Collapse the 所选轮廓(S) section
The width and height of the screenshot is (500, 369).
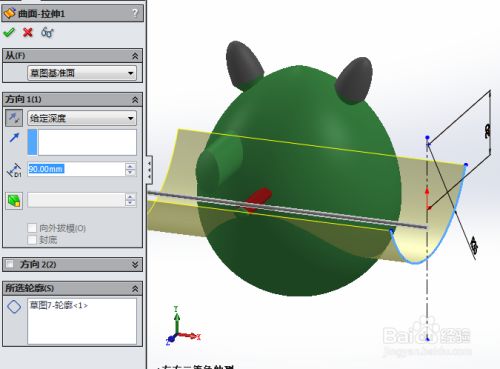pos(135,288)
